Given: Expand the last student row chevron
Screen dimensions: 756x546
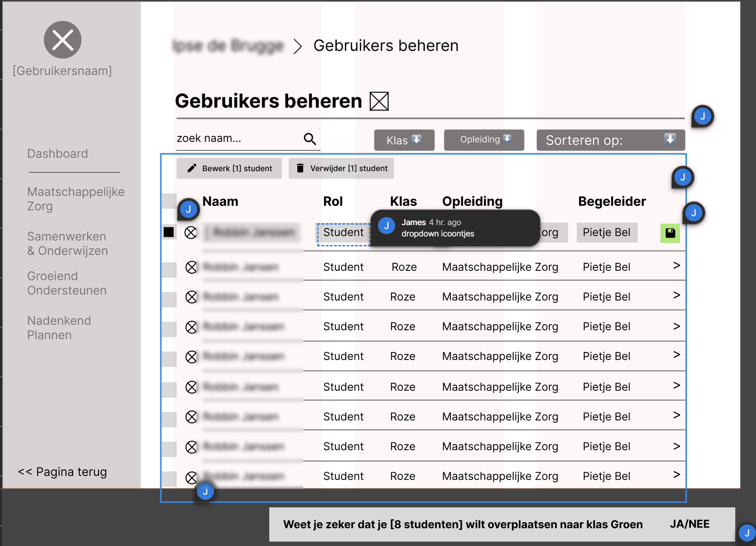Looking at the screenshot, I should click(676, 475).
